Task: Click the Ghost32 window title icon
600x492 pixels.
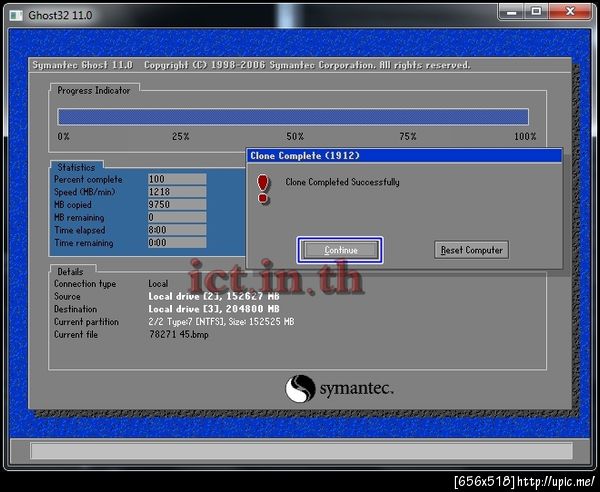Action: tap(16, 15)
